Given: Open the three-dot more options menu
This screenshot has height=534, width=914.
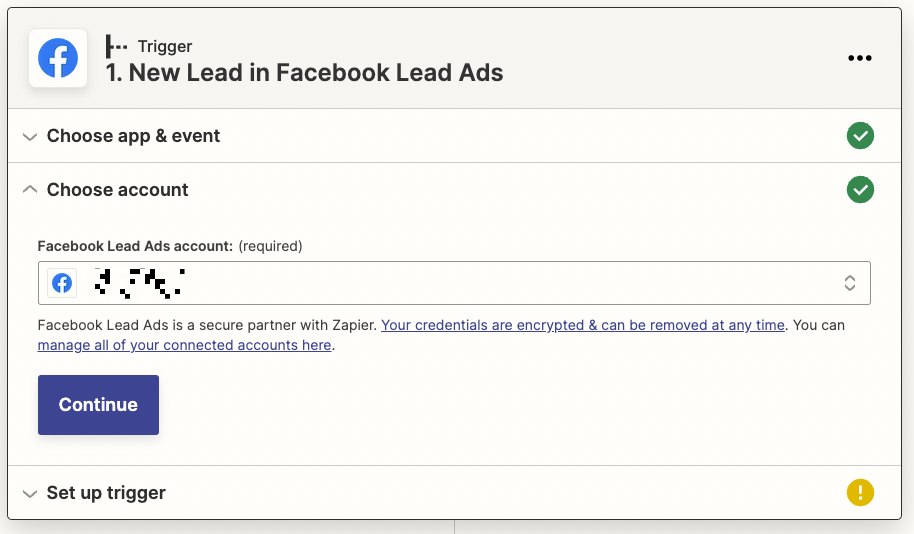Looking at the screenshot, I should (860, 58).
